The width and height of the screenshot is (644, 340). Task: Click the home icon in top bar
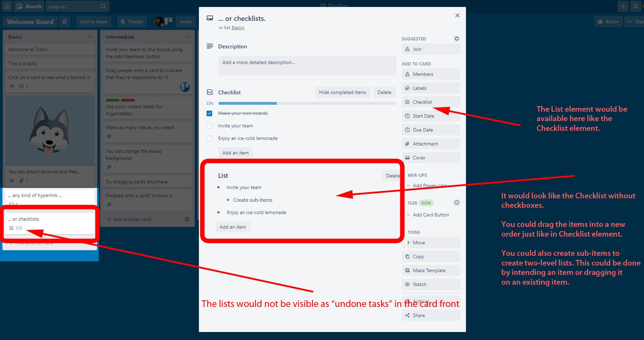tap(7, 6)
